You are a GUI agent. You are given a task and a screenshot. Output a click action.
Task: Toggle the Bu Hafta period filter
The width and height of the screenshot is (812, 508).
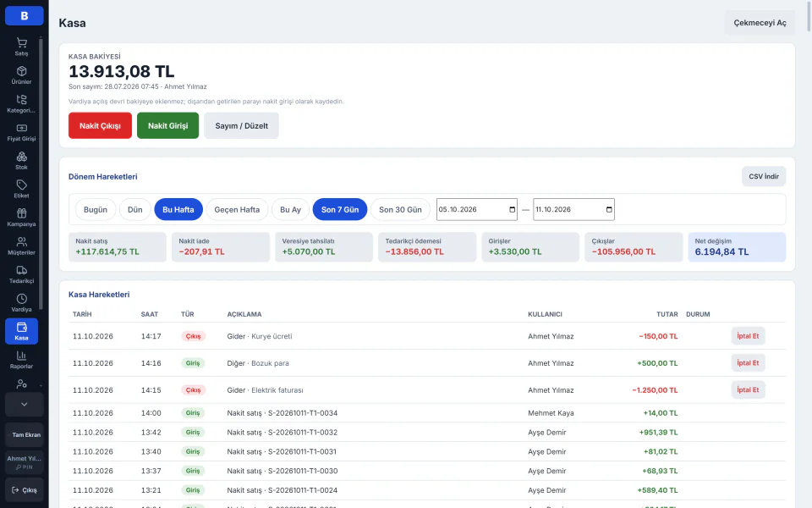pyautogui.click(x=178, y=209)
